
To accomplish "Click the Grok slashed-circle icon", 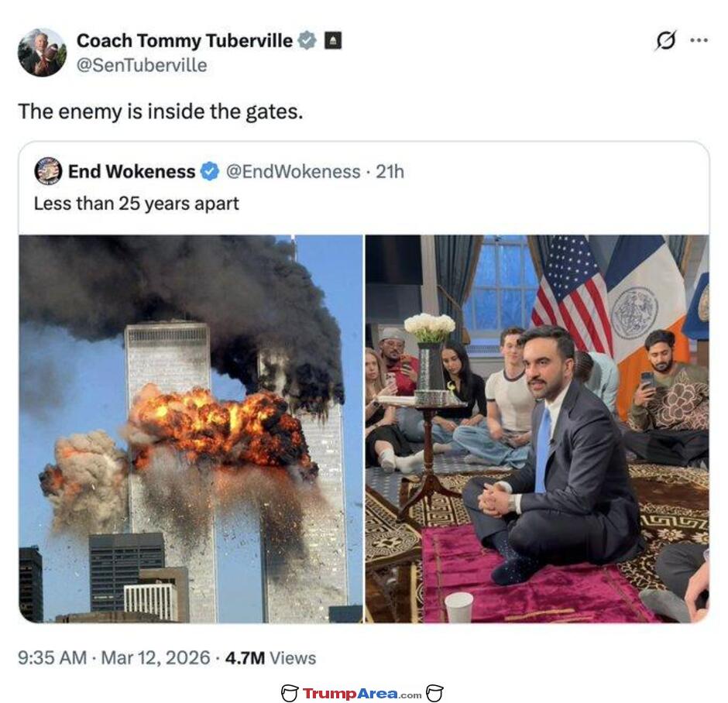I will (665, 40).
